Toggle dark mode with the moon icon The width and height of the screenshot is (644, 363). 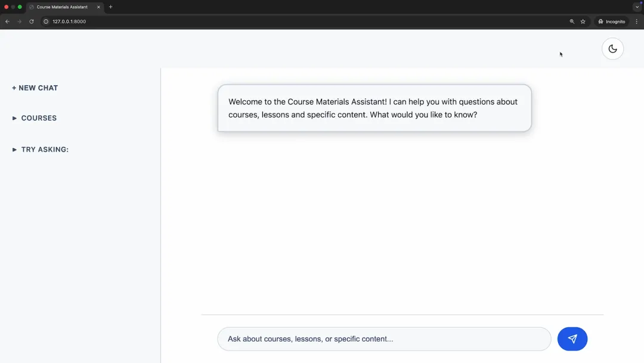612,49
